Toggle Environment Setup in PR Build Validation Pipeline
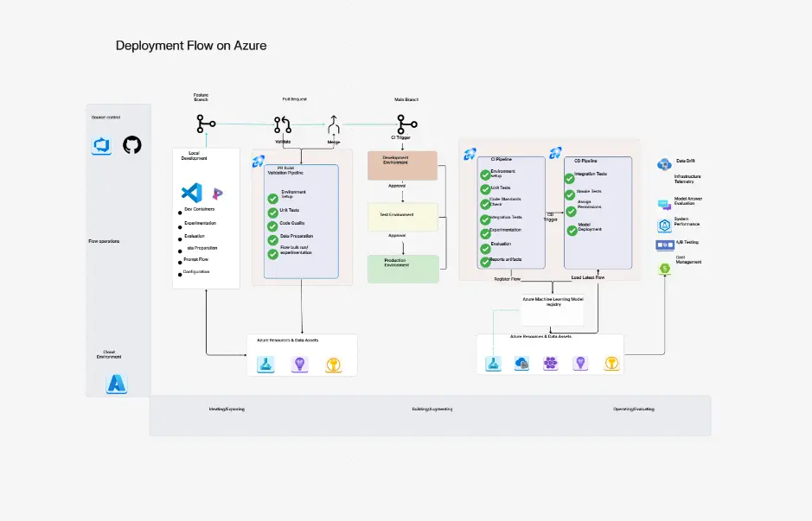812x521 pixels. click(x=273, y=199)
